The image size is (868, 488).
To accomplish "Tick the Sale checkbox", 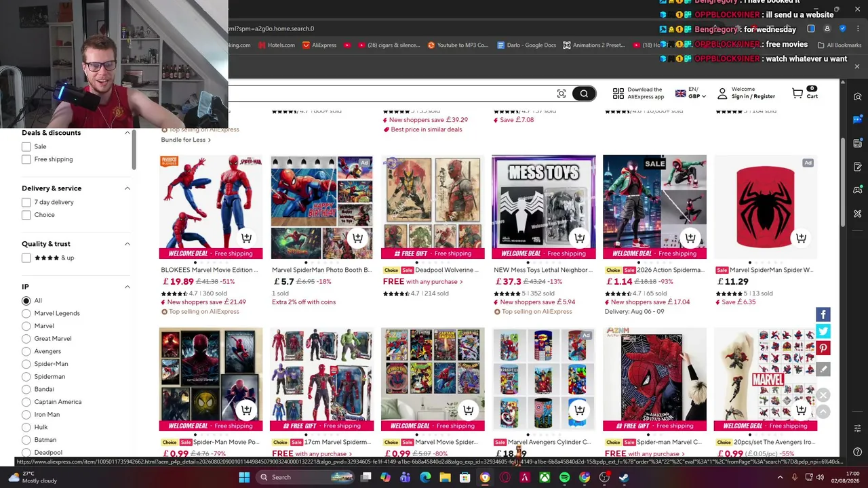I will click(26, 146).
